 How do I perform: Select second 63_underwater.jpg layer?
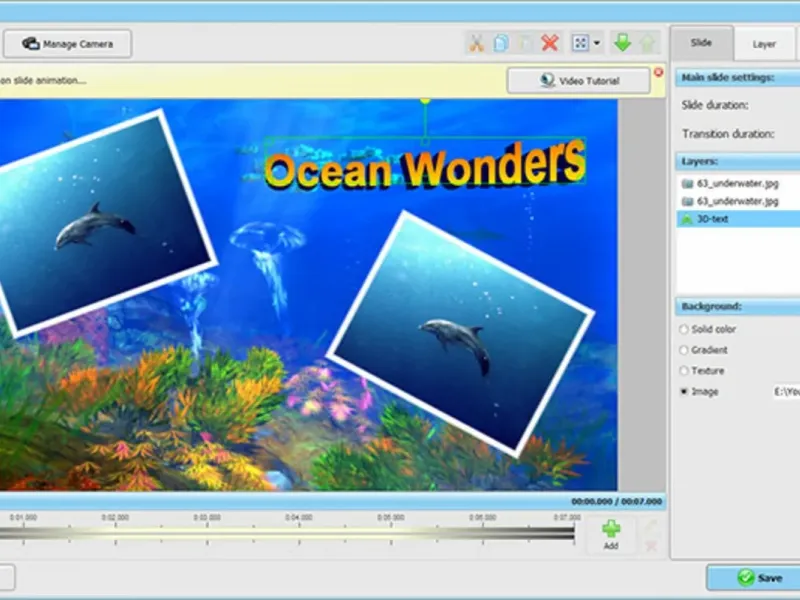point(738,202)
